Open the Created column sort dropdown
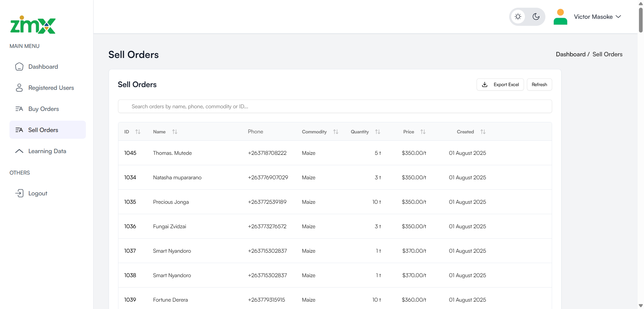The image size is (644, 309). [483, 132]
